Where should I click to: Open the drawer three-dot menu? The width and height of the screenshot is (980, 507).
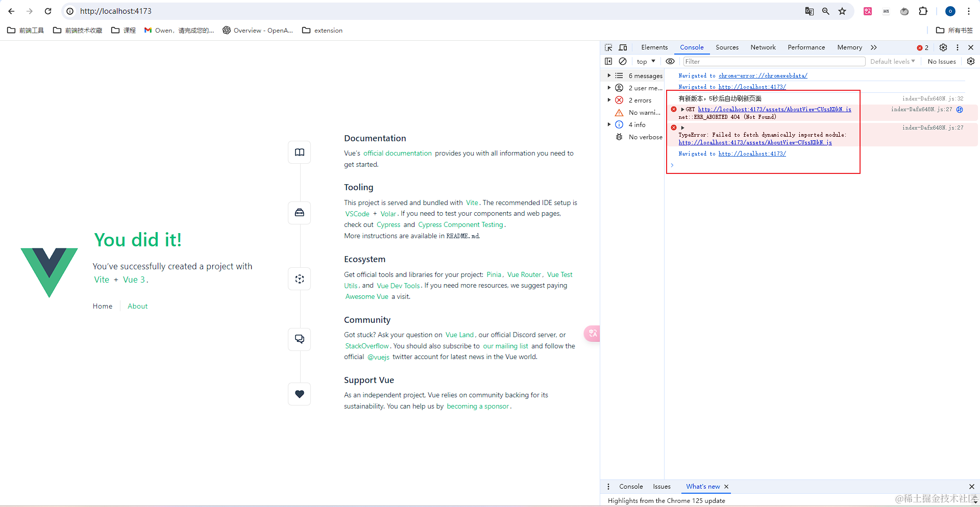click(608, 487)
